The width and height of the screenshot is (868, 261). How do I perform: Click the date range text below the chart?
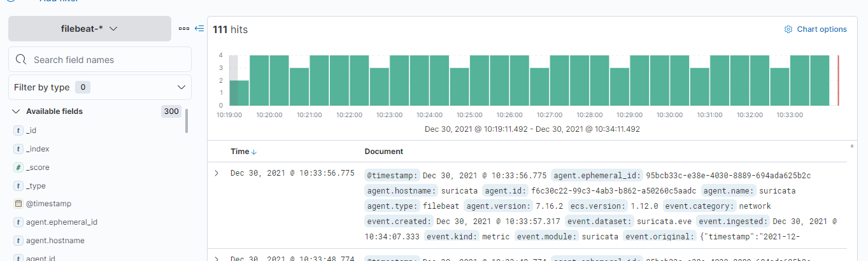[x=532, y=129]
